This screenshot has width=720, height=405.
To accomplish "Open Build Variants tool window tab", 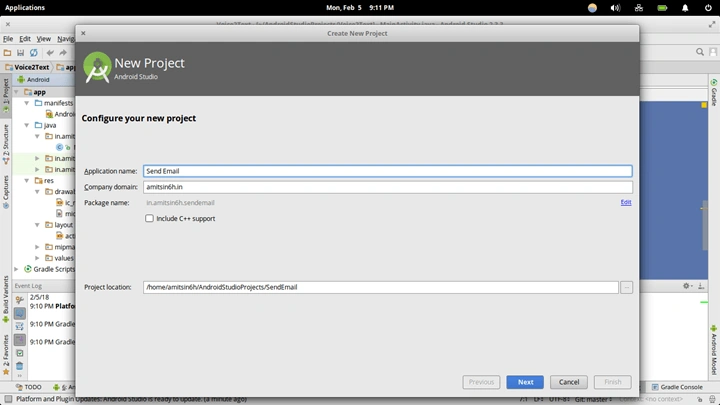I will 6,299.
